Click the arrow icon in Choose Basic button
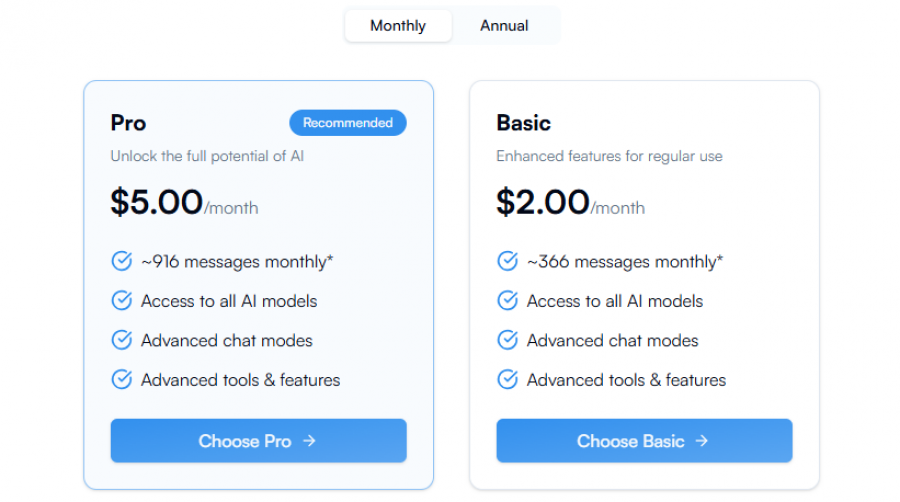This screenshot has width=900, height=502. 702,441
